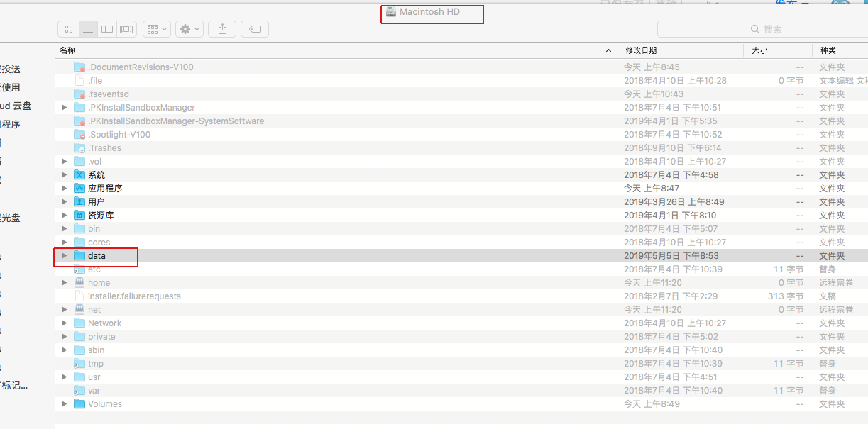
Task: Click the Edit Tags toolbar button
Action: pos(255,29)
